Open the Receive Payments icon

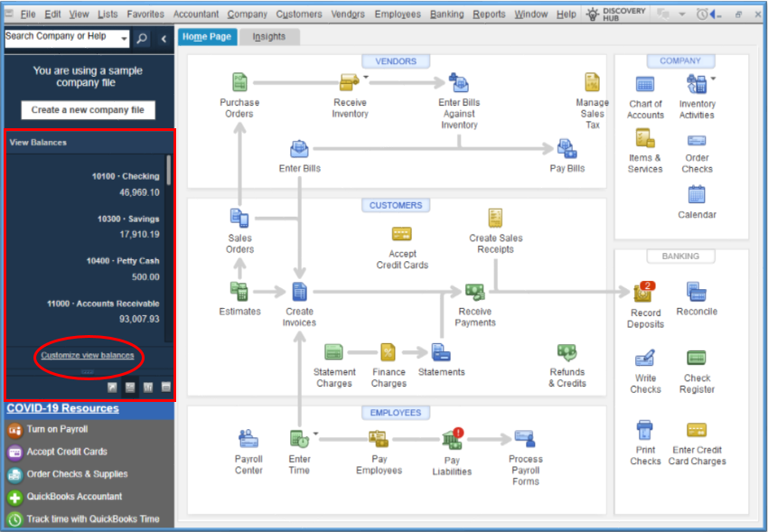coord(474,292)
